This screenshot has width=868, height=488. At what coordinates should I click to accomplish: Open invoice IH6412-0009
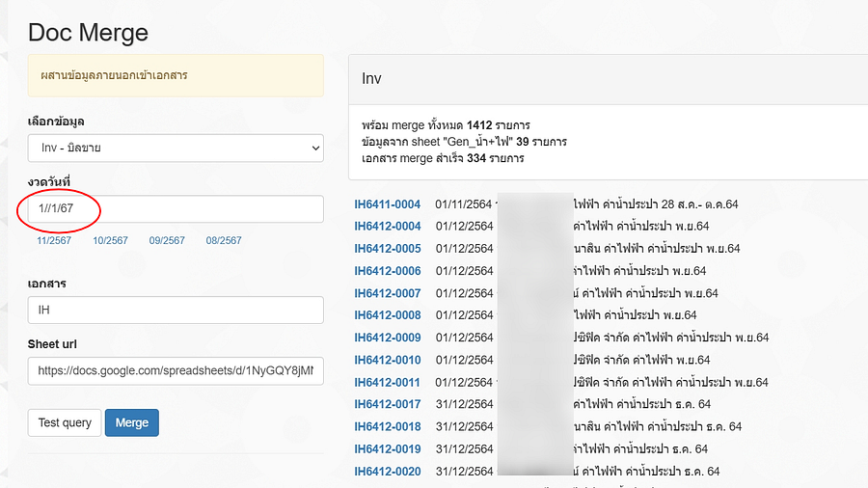[388, 338]
